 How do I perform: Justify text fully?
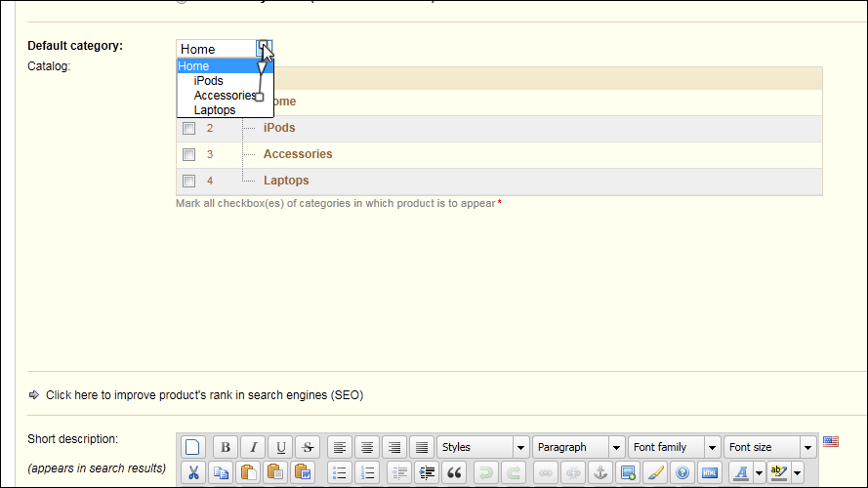point(422,447)
